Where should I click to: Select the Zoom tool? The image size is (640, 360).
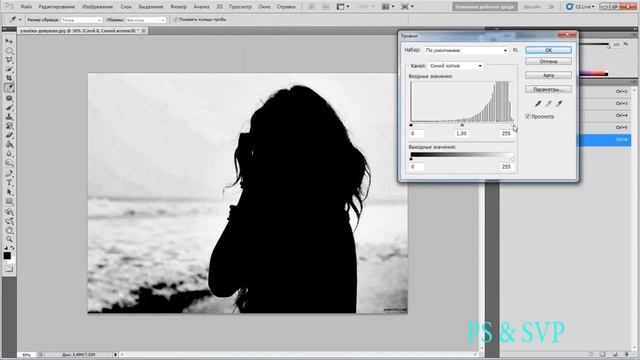pyautogui.click(x=9, y=239)
